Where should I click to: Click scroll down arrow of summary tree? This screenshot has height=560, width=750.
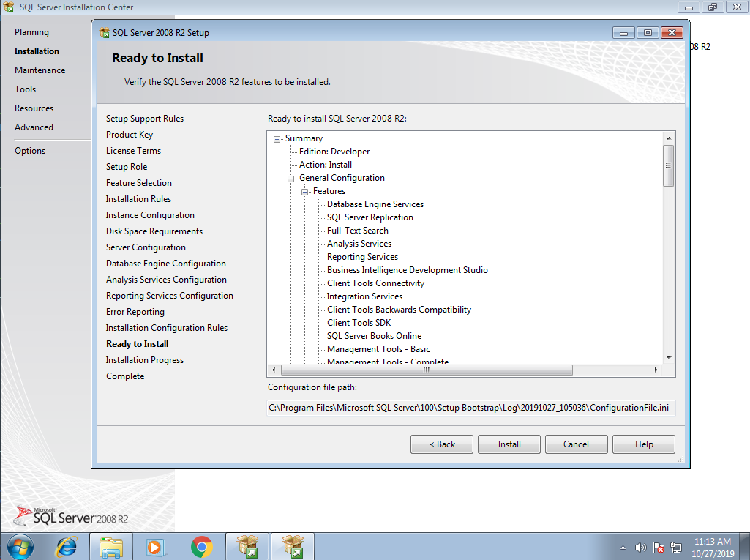coord(669,358)
